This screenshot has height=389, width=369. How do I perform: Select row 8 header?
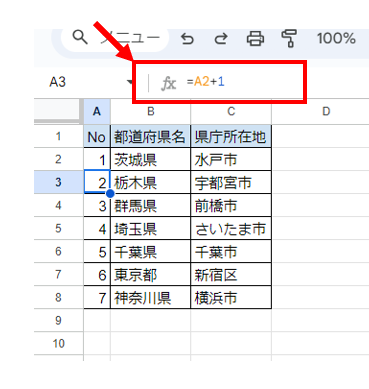pyautogui.click(x=58, y=297)
